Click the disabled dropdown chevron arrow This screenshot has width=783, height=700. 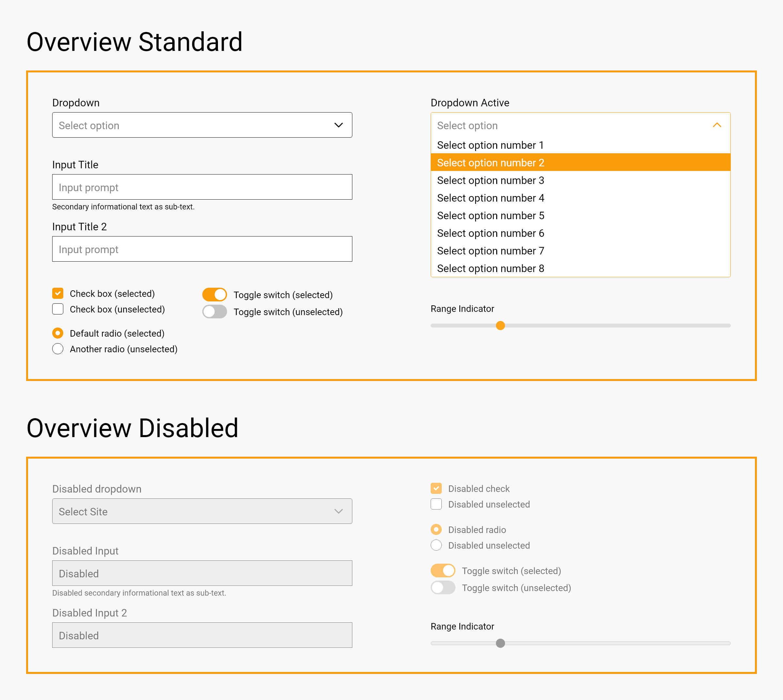tap(338, 511)
